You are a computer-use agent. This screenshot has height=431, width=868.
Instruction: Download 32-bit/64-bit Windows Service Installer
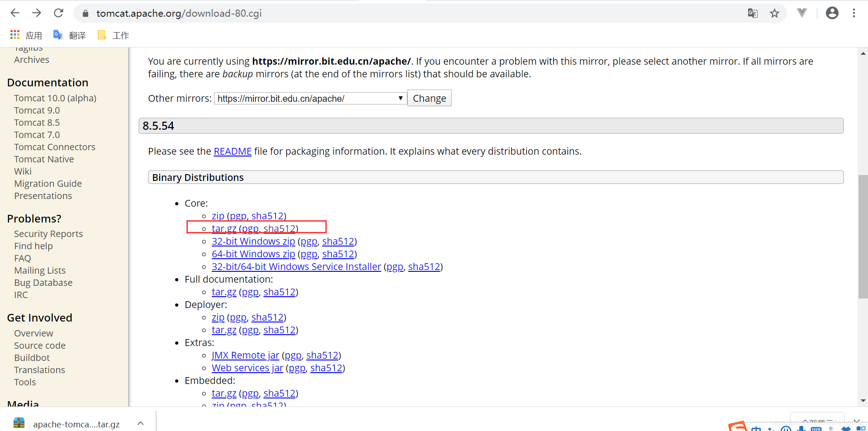pyautogui.click(x=296, y=266)
